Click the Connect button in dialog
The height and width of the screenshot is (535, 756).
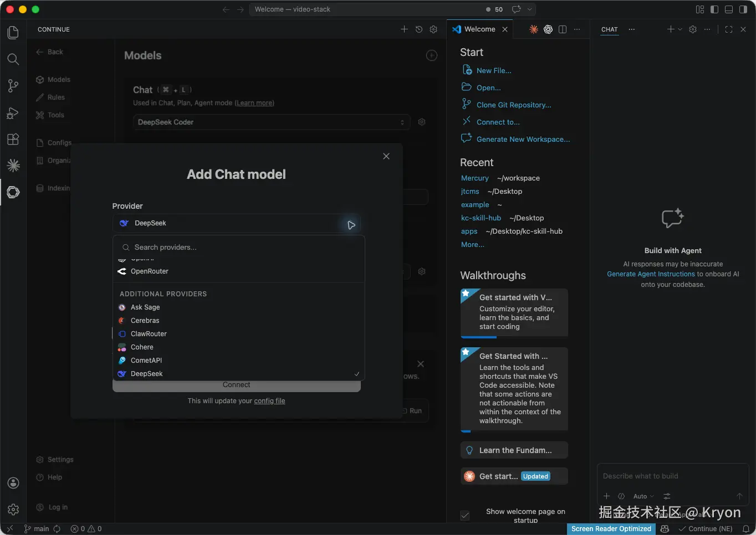point(237,385)
